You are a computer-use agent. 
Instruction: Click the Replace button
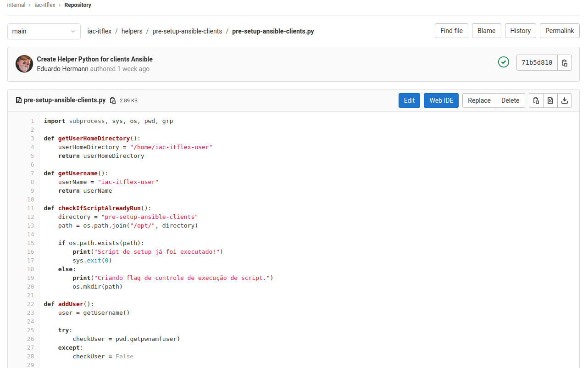click(x=479, y=100)
